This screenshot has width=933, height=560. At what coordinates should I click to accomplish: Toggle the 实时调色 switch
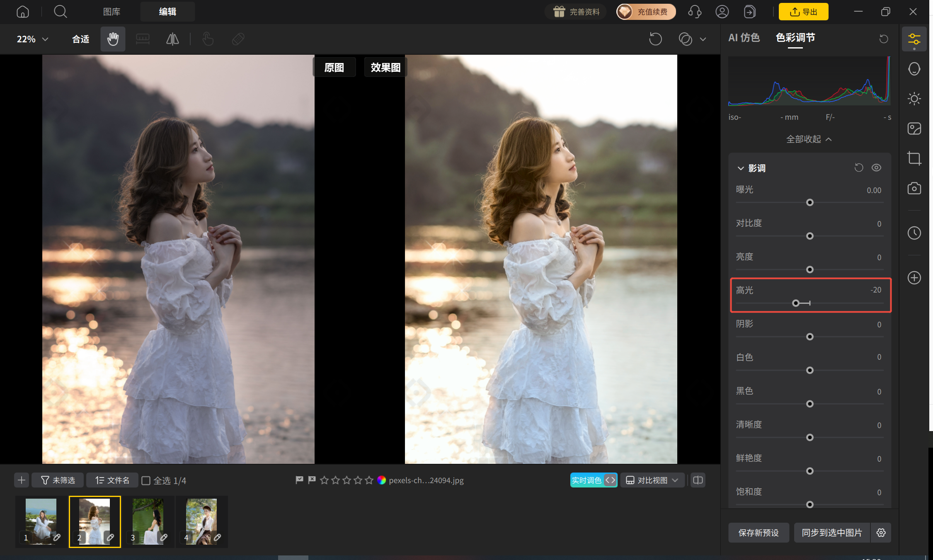[594, 480]
